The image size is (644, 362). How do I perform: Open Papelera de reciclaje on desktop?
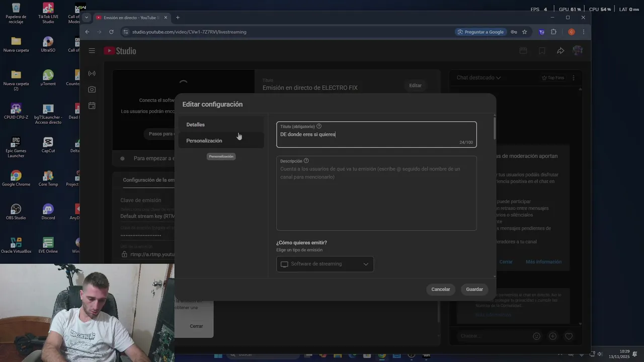16,13
